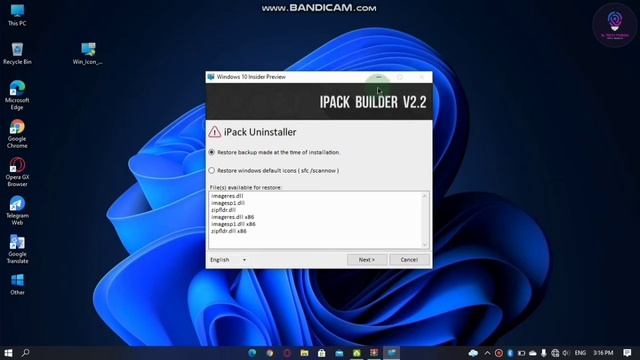Open Chrome from the taskbar
The height and width of the screenshot is (360, 640).
(270, 353)
